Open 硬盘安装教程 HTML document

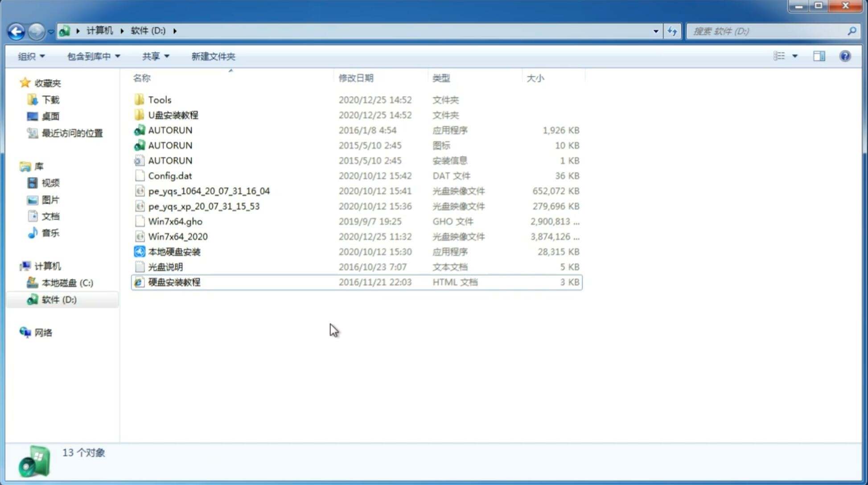point(173,282)
